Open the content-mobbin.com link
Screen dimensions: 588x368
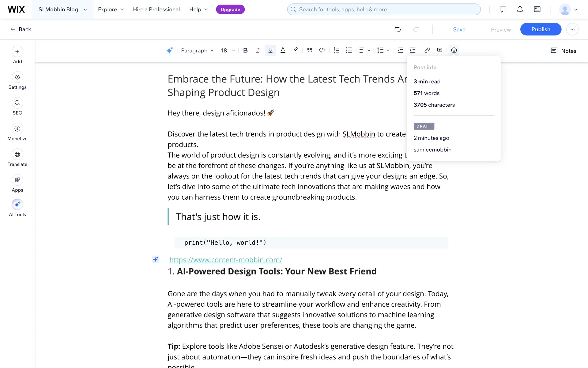226,260
